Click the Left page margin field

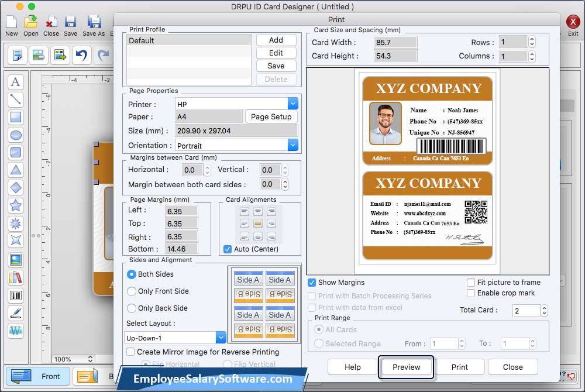click(181, 211)
